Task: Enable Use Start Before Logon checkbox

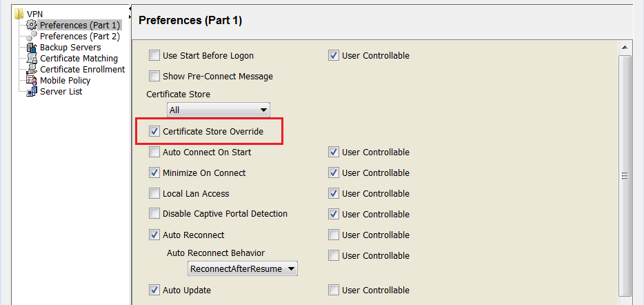Action: point(154,55)
